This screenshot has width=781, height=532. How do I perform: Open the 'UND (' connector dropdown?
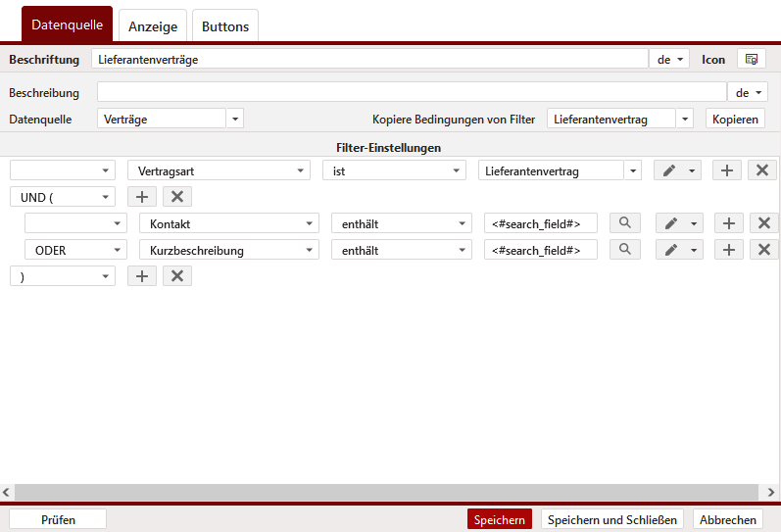tap(63, 197)
